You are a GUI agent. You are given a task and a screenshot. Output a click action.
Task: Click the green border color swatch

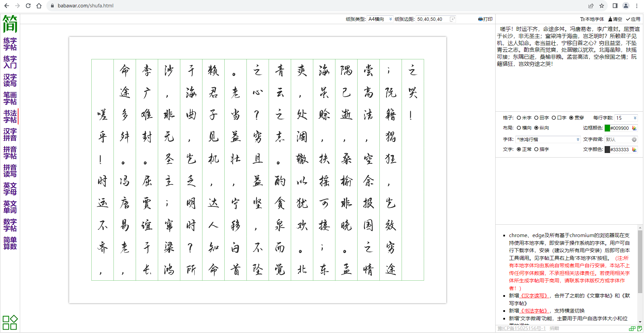tap(607, 128)
